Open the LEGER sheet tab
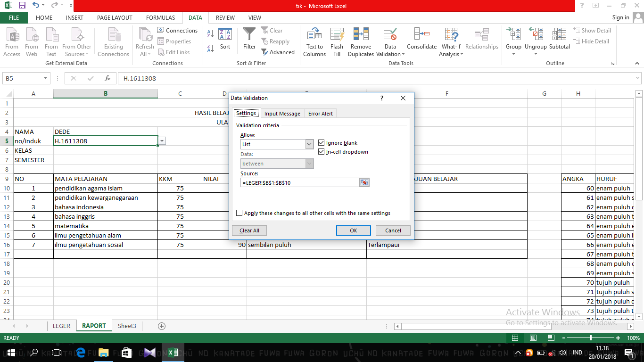The image size is (644, 362). tap(61, 325)
